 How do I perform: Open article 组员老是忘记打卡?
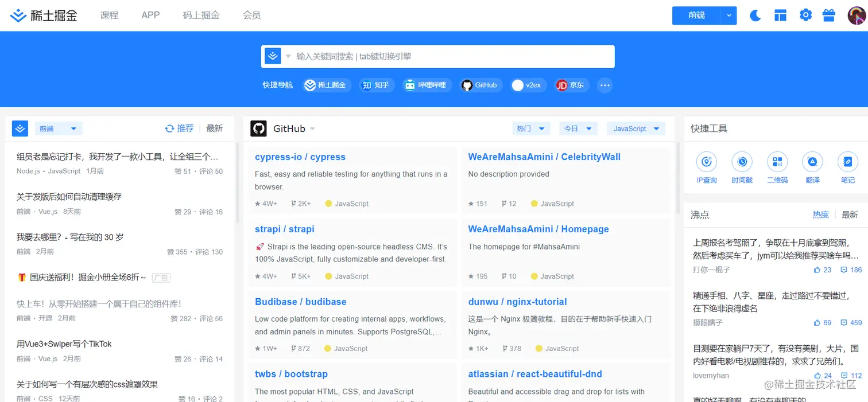118,156
